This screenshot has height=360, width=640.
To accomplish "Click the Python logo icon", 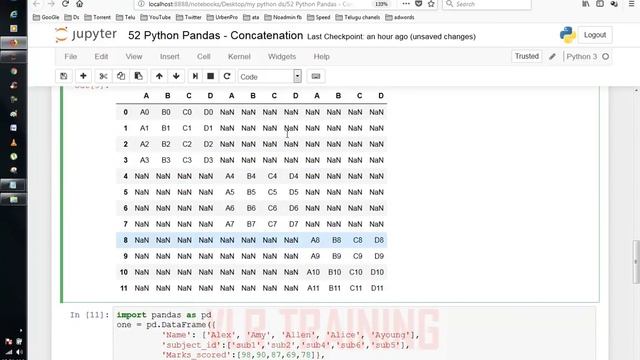I will coord(568,35).
